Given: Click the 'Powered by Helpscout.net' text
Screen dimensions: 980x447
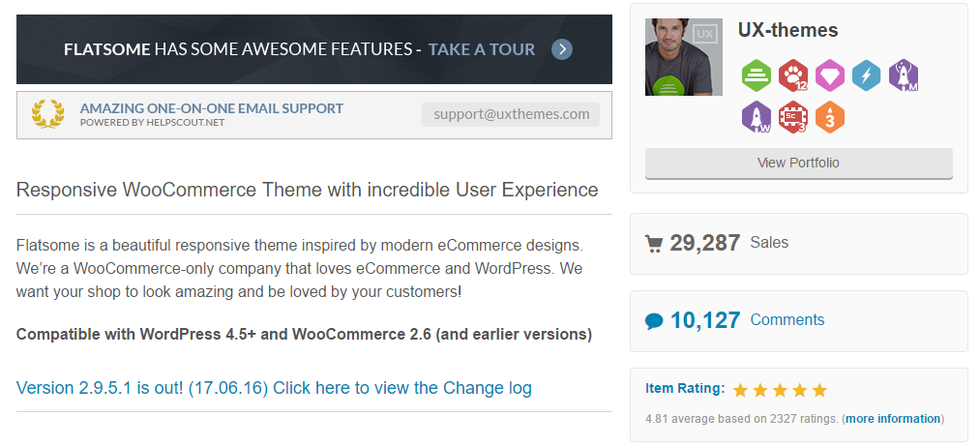Looking at the screenshot, I should [x=152, y=123].
